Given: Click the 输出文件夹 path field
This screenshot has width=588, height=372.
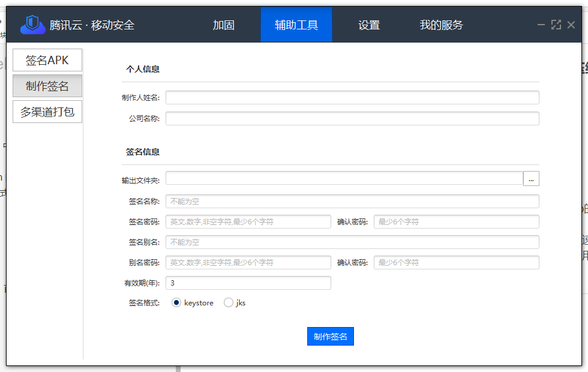Looking at the screenshot, I should (344, 179).
